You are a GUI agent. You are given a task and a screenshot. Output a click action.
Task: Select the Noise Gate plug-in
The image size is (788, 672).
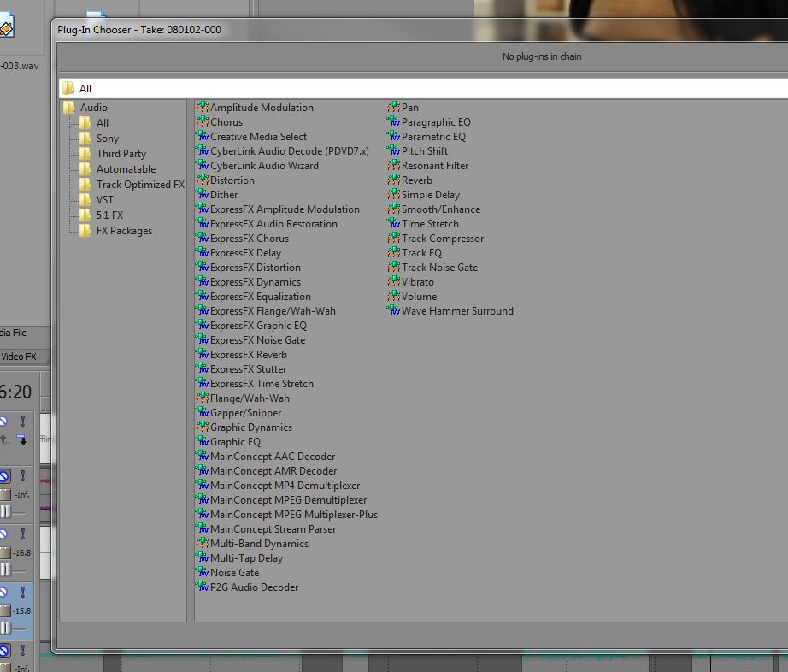click(234, 573)
